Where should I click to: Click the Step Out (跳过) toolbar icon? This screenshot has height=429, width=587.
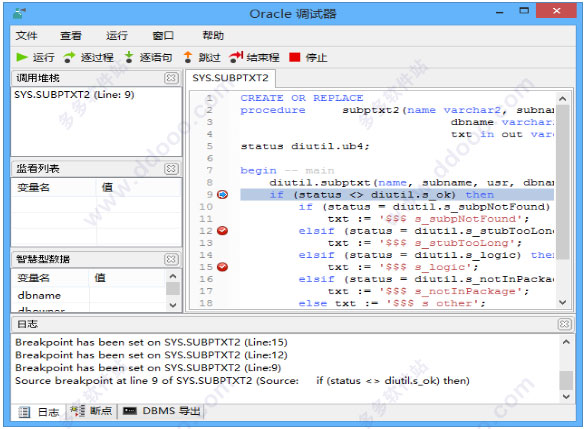(188, 57)
